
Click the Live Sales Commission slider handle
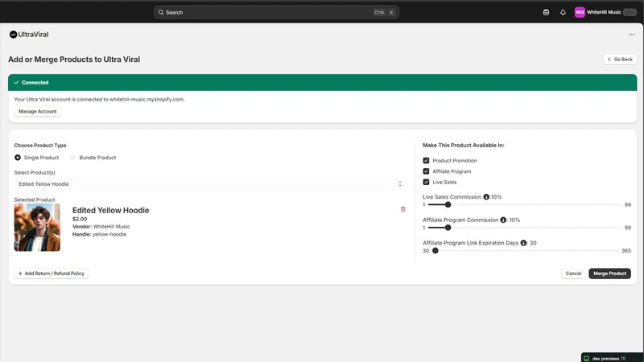(448, 204)
